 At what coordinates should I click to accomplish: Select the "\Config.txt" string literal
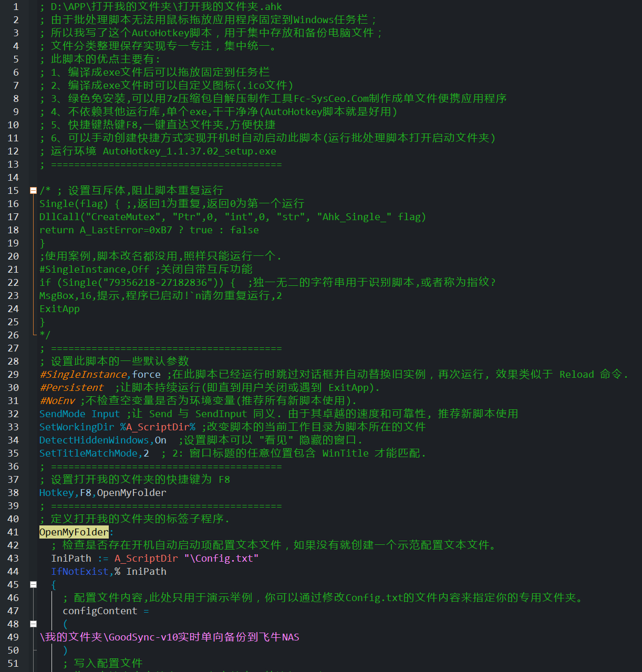pyautogui.click(x=222, y=558)
